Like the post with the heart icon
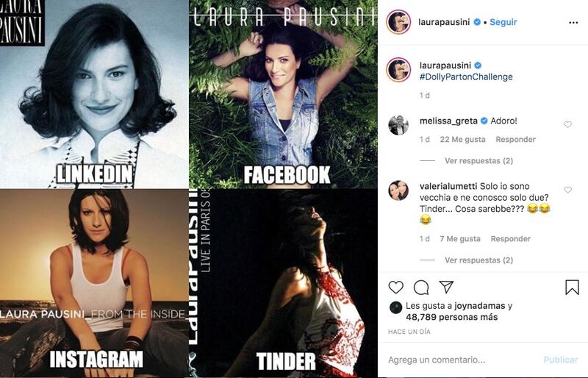The width and height of the screenshot is (588, 378). click(395, 288)
